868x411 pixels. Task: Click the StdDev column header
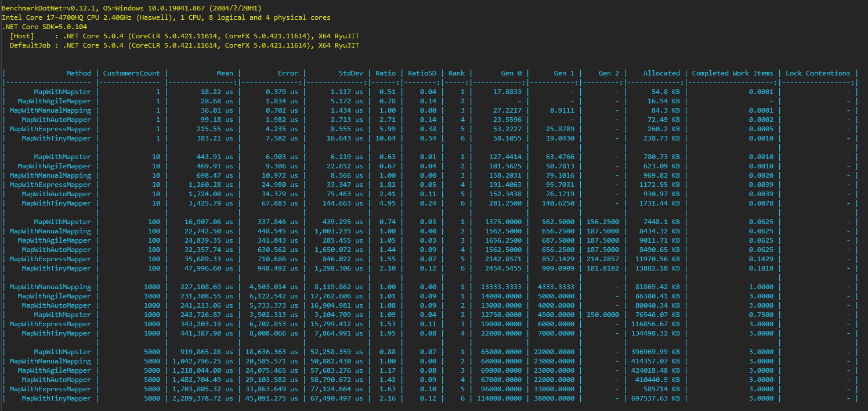click(351, 73)
